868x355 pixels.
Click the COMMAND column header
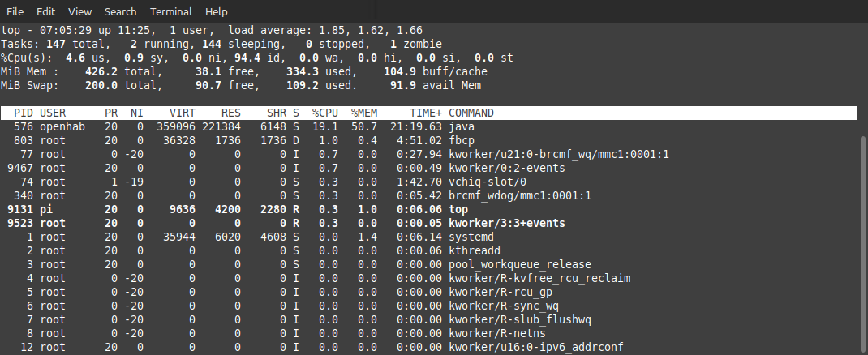(x=471, y=113)
